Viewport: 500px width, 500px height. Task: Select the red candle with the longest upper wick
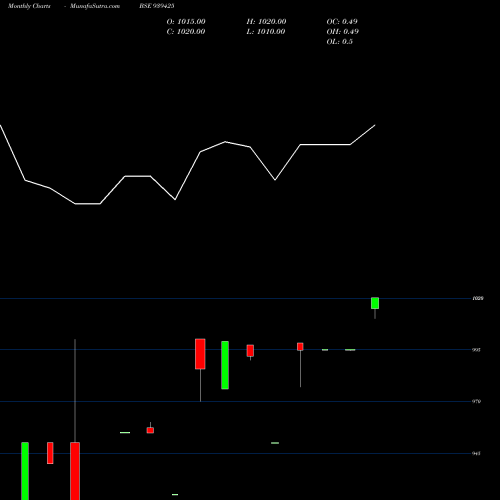point(75,471)
